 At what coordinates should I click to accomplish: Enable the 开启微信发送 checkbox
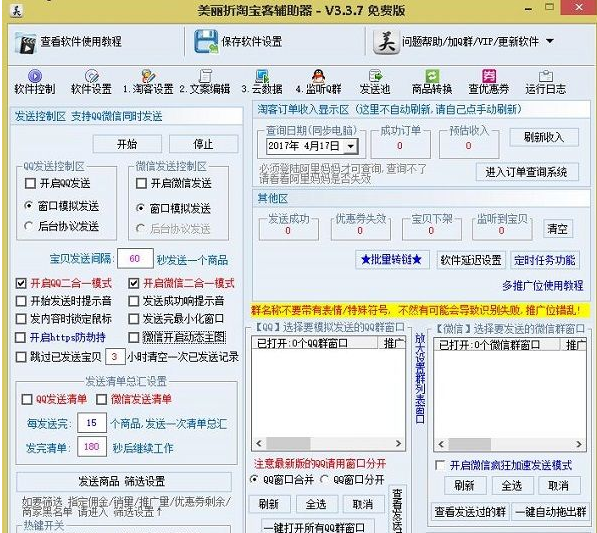point(141,183)
